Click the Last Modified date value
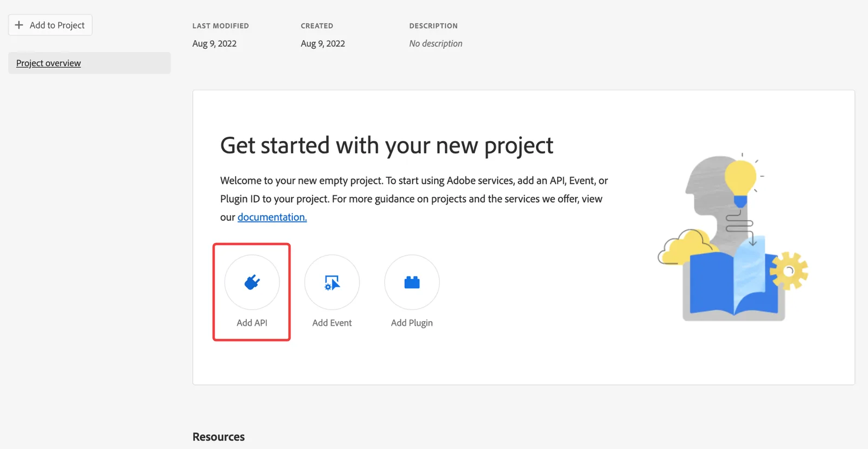Screen dimensions: 868x449 tap(214, 43)
